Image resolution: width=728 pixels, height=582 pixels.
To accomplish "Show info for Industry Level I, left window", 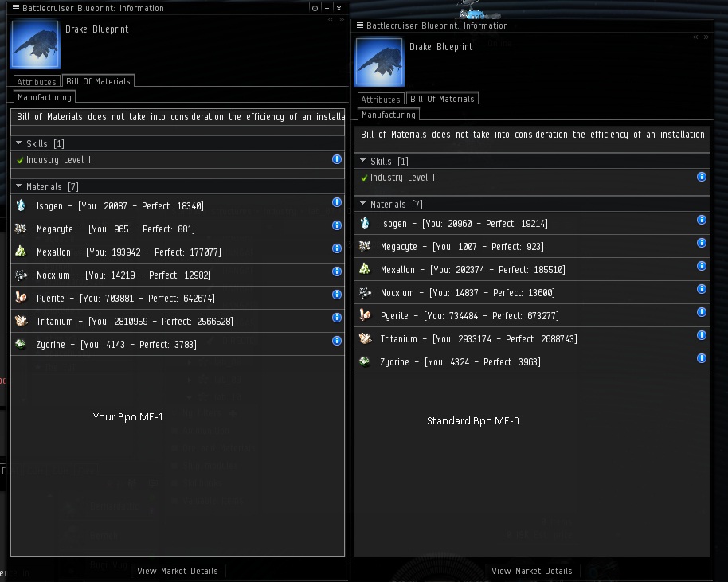I will click(337, 159).
